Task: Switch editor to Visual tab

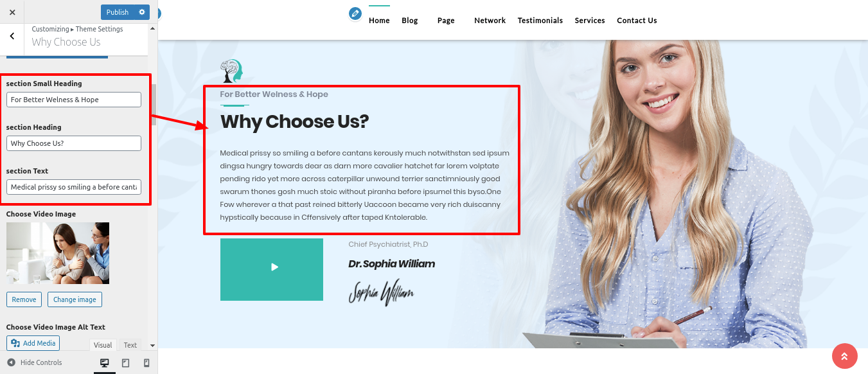Action: click(103, 345)
